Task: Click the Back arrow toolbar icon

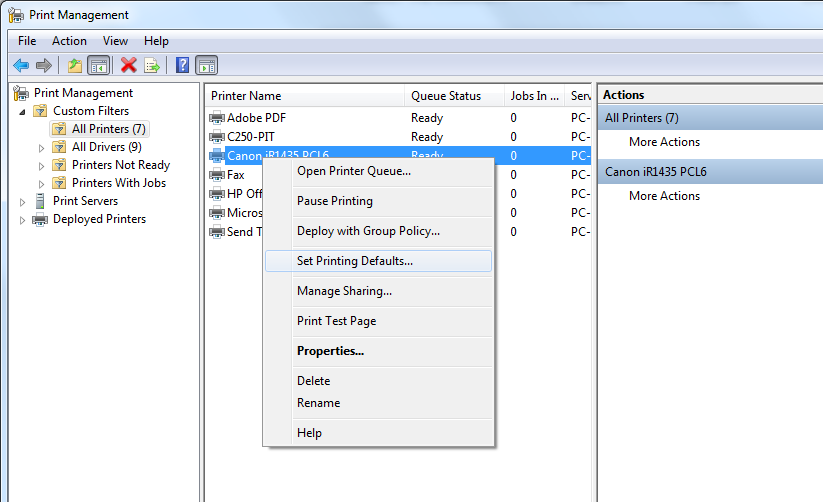Action: pyautogui.click(x=21, y=65)
